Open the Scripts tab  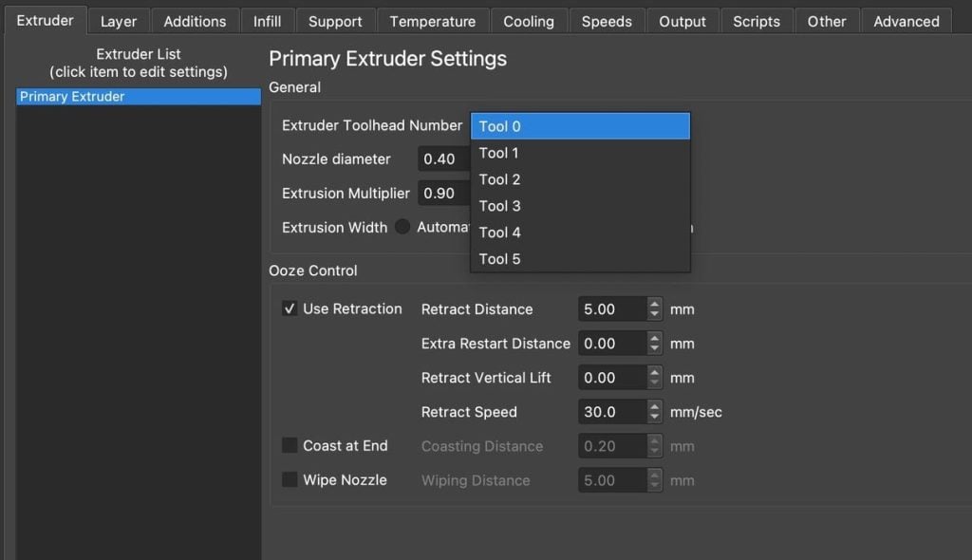tap(757, 21)
